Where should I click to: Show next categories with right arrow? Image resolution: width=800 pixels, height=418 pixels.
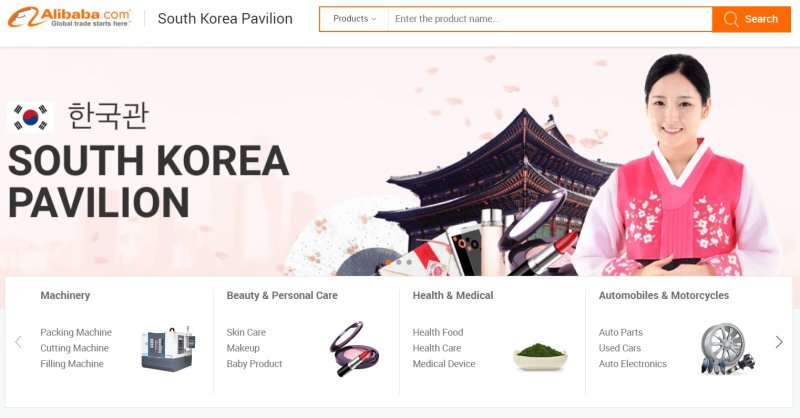tap(779, 342)
